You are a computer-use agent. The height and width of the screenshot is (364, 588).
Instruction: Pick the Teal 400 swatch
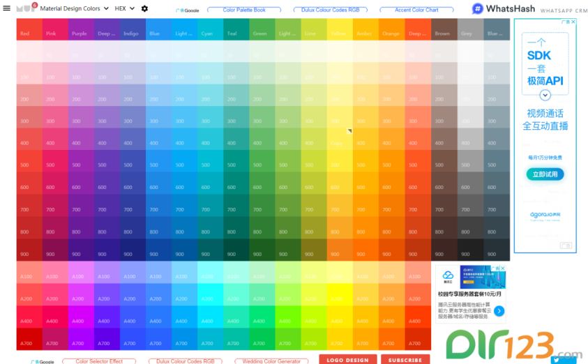[x=236, y=139]
